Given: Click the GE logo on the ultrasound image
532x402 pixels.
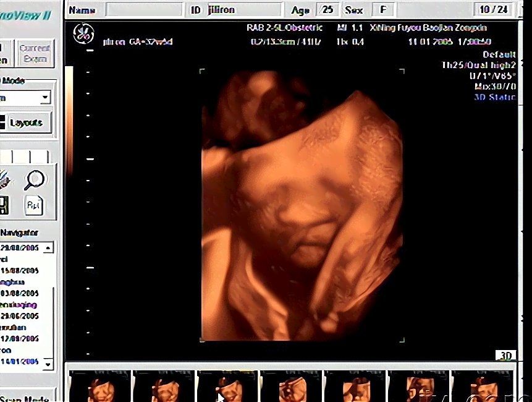Looking at the screenshot, I should pos(83,33).
